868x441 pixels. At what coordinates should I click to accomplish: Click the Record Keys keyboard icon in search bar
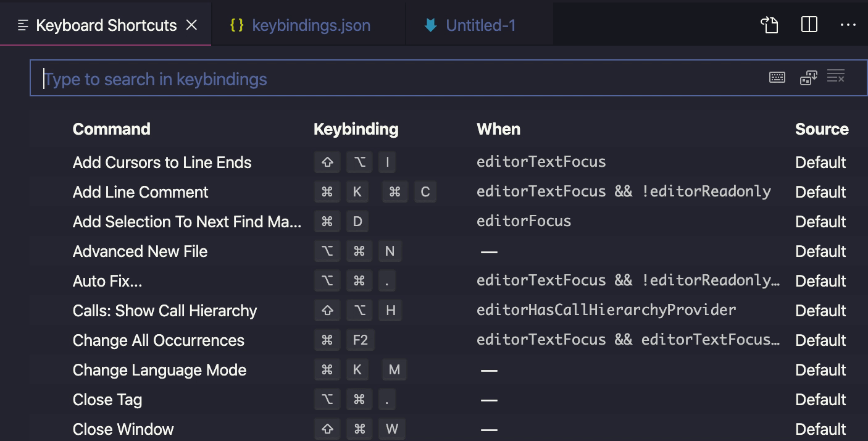pyautogui.click(x=777, y=77)
